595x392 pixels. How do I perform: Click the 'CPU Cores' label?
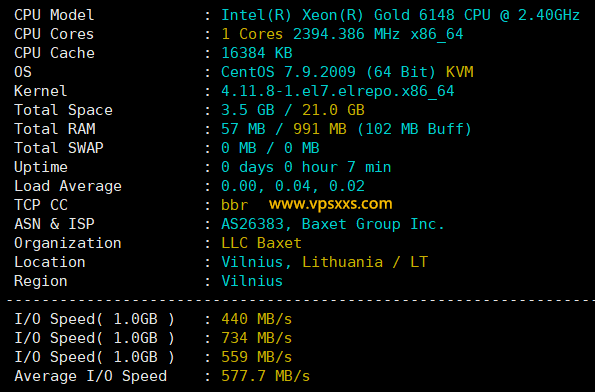54,34
